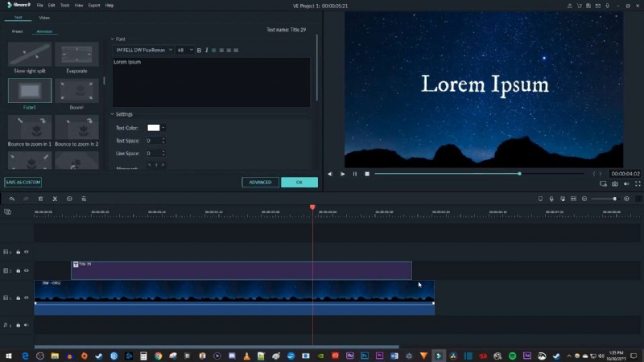Select Bounce to zoom in 1 animation
Screen dimensions: 644x362
30,128
